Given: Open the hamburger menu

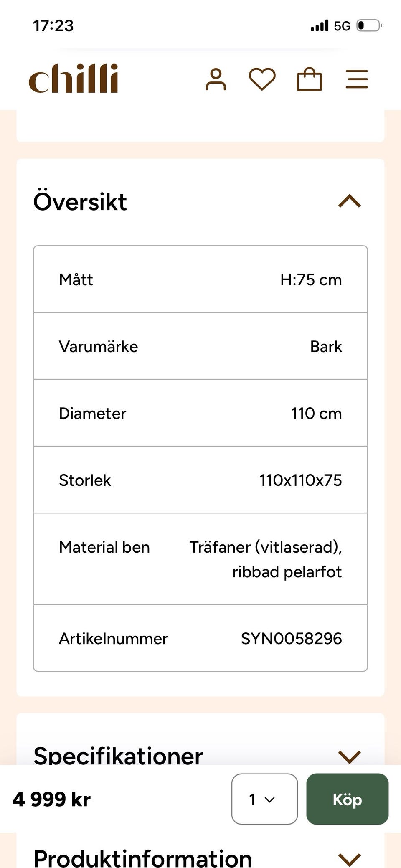Looking at the screenshot, I should click(357, 79).
